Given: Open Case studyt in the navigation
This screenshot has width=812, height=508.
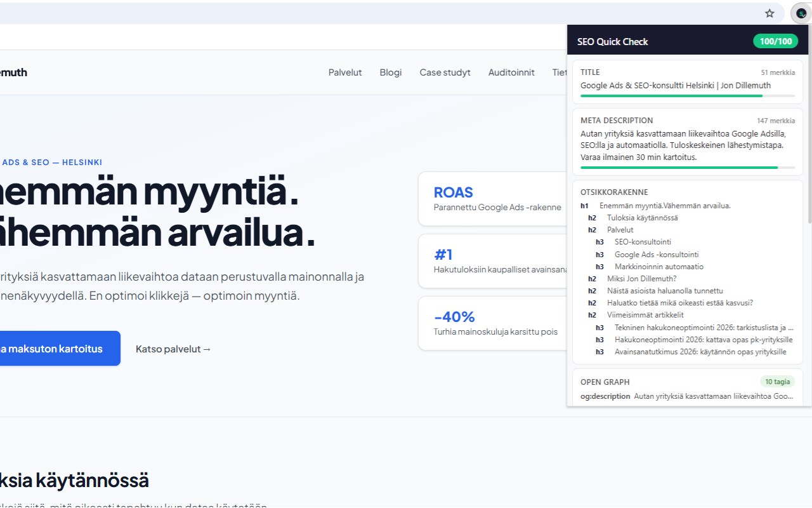Looking at the screenshot, I should [x=445, y=72].
